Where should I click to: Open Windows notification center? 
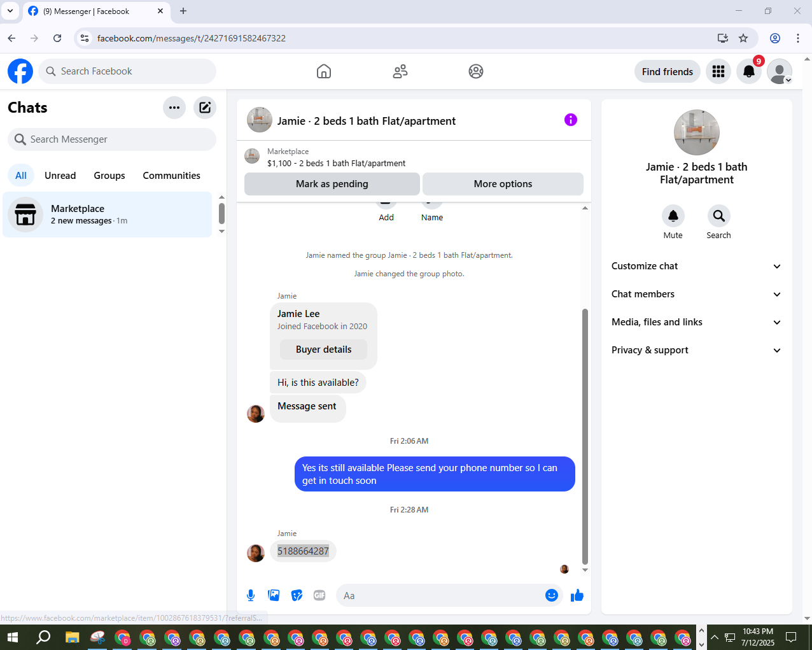click(791, 637)
